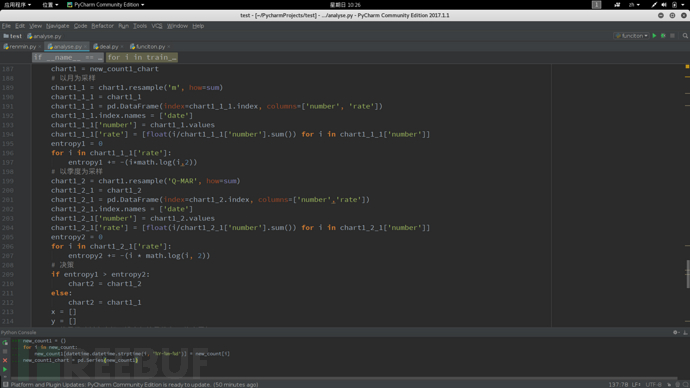Screen dimensions: 690x388
Task: Open the zh input language dropdown
Action: click(x=634, y=4)
